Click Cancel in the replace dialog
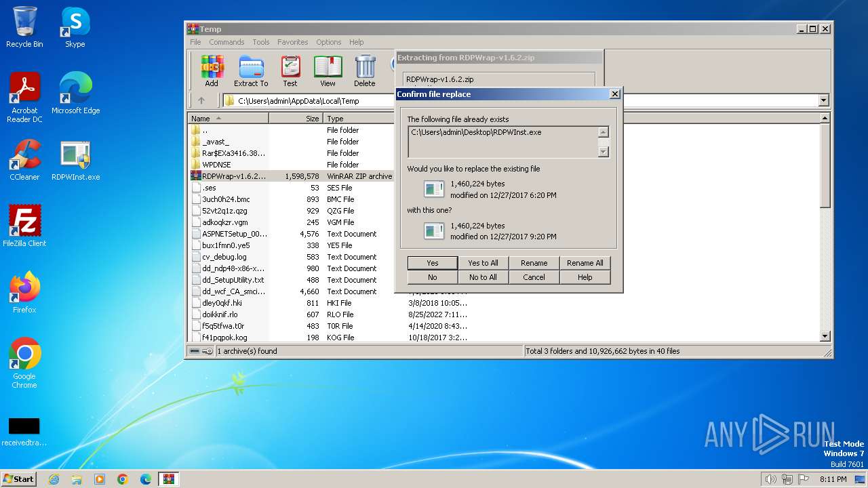 [534, 277]
